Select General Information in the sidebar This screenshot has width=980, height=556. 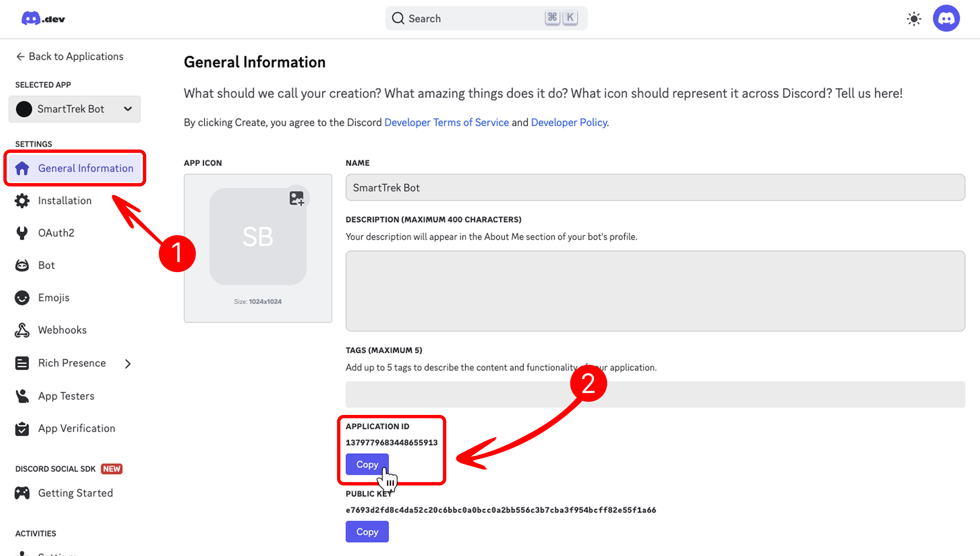click(75, 168)
